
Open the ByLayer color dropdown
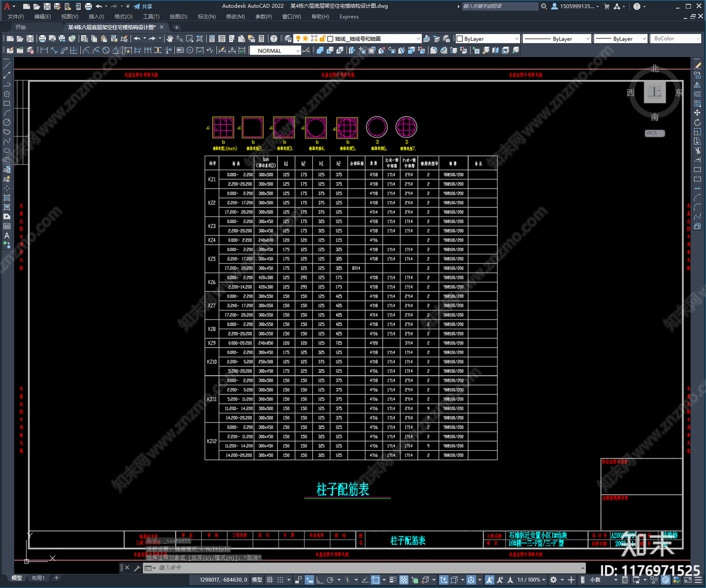click(x=488, y=39)
